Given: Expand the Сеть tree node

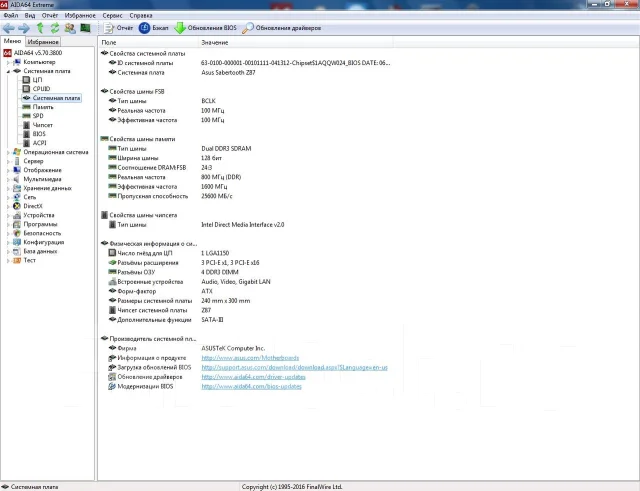Looking at the screenshot, I should [x=8, y=197].
